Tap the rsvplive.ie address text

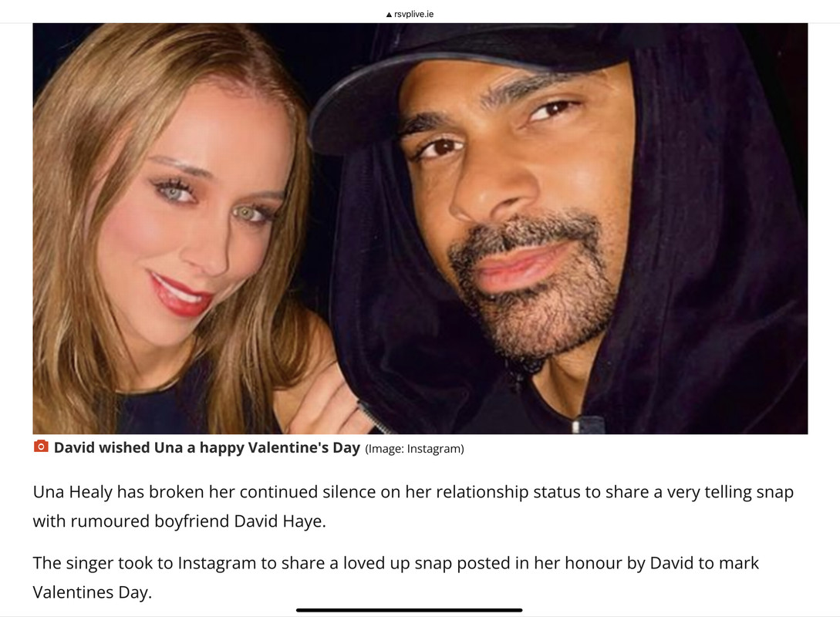413,14
